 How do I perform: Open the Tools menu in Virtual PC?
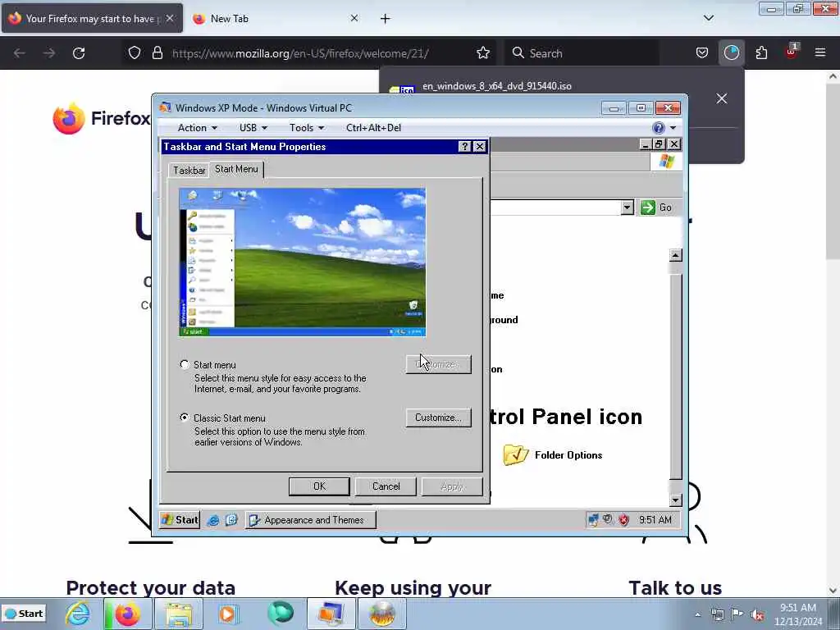pyautogui.click(x=307, y=127)
